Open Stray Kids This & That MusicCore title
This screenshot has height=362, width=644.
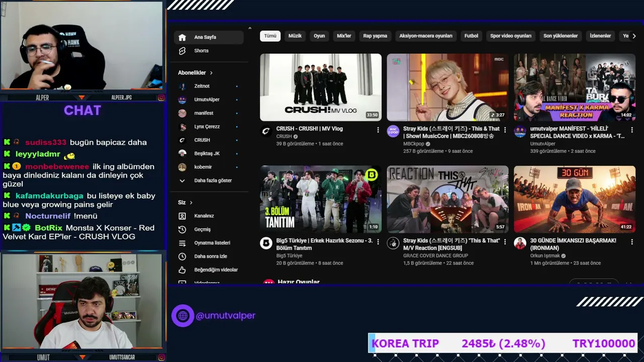coord(451,132)
